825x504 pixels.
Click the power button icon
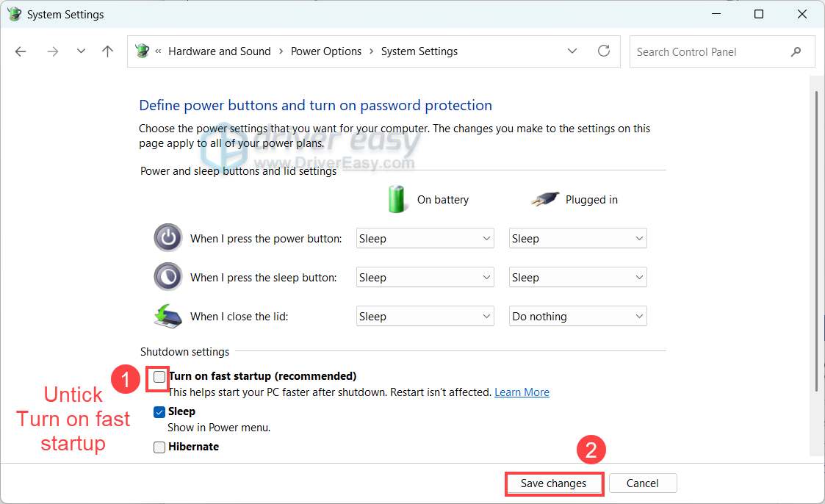pyautogui.click(x=168, y=238)
